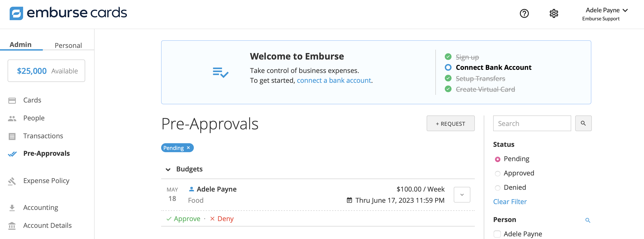644x239 pixels.
Task: Open the Accounting download section
Action: tap(41, 207)
